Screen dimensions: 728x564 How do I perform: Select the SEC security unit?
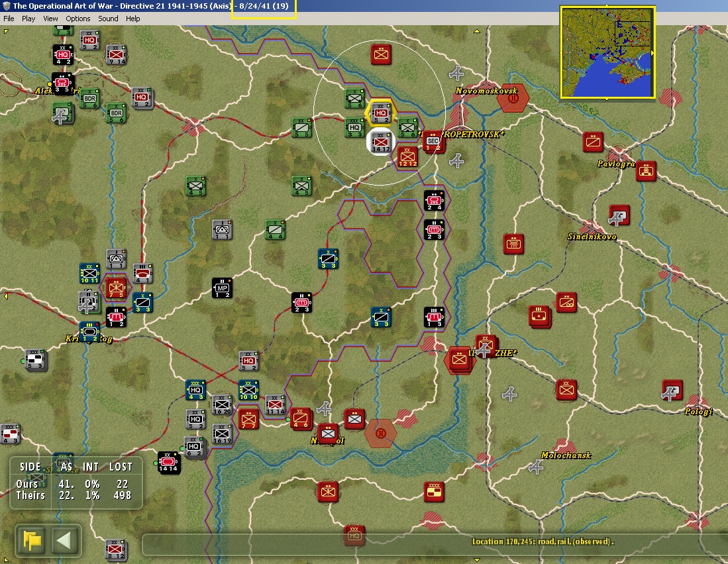click(434, 142)
